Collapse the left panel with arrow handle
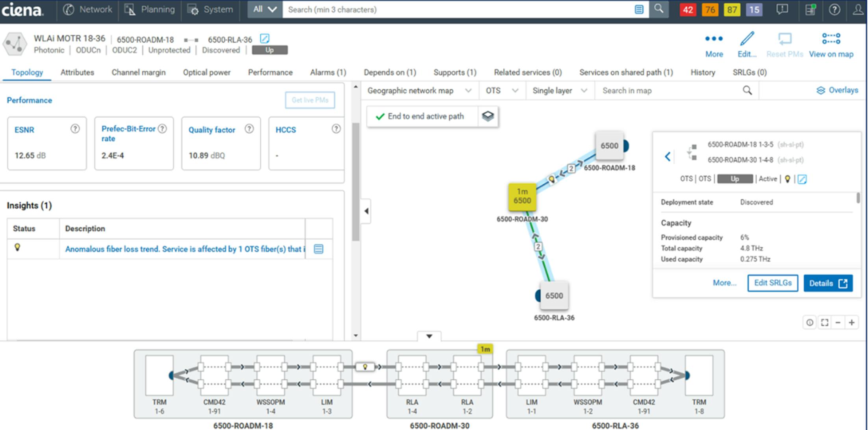The width and height of the screenshot is (868, 430). (x=366, y=211)
